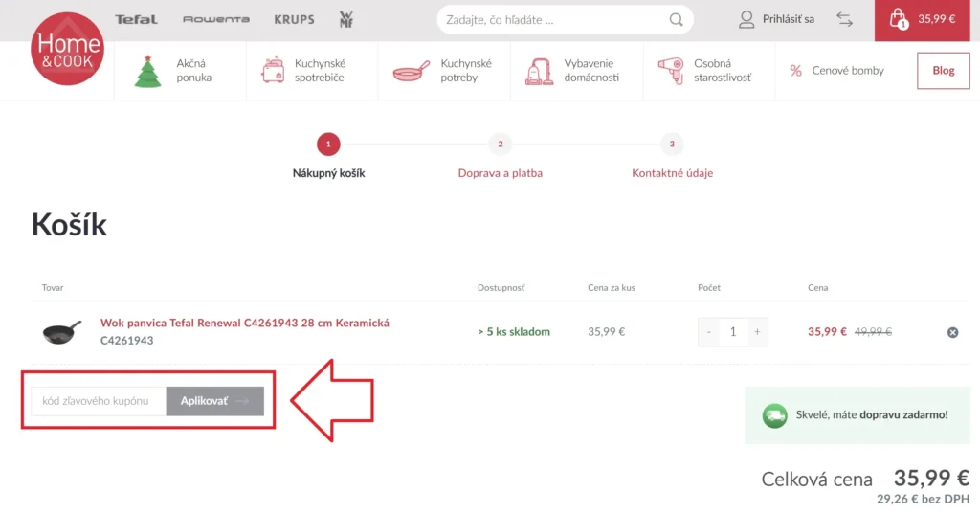Click the WMF brand logo

click(x=346, y=19)
